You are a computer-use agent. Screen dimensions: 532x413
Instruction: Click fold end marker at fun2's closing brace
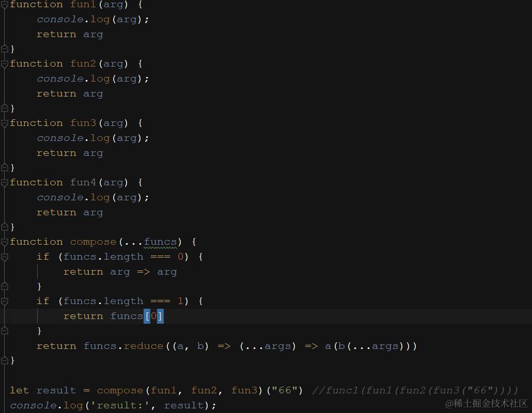pos(5,108)
